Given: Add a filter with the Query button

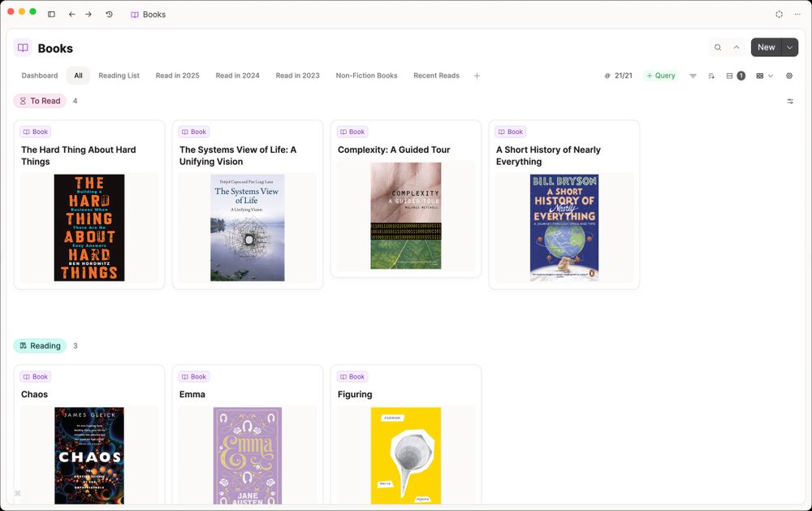Looking at the screenshot, I should 661,76.
